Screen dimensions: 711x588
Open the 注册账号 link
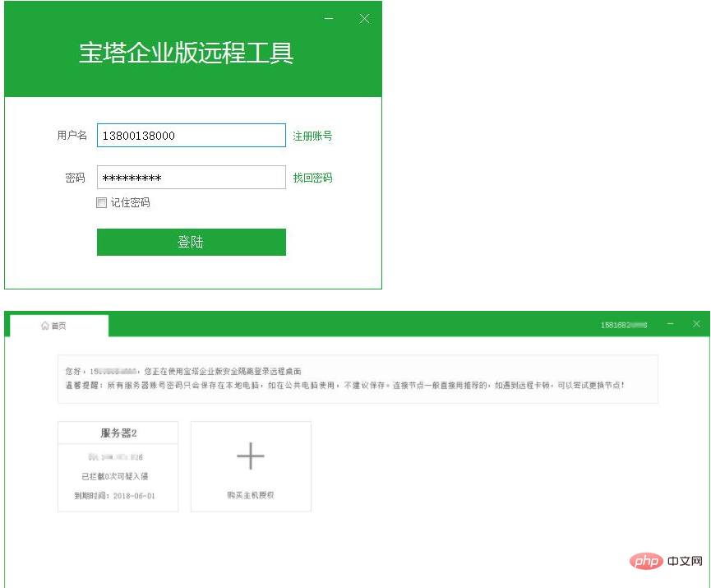coord(312,136)
